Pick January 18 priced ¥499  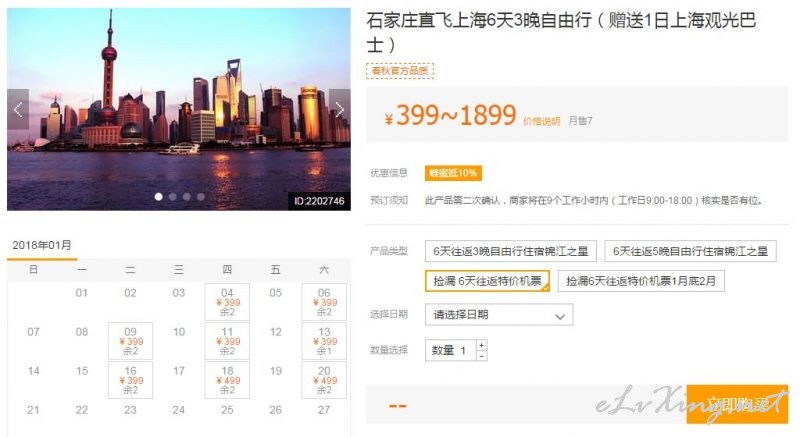[x=227, y=380]
